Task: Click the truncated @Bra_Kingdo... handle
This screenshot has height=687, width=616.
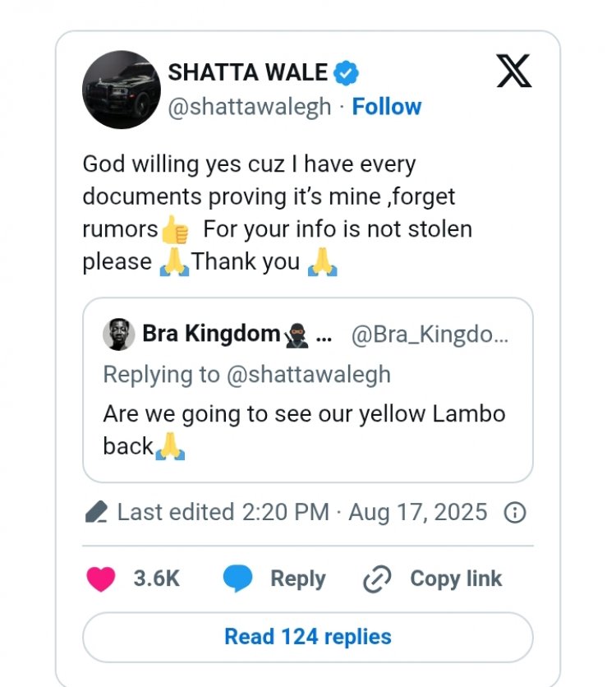Action: pyautogui.click(x=430, y=334)
